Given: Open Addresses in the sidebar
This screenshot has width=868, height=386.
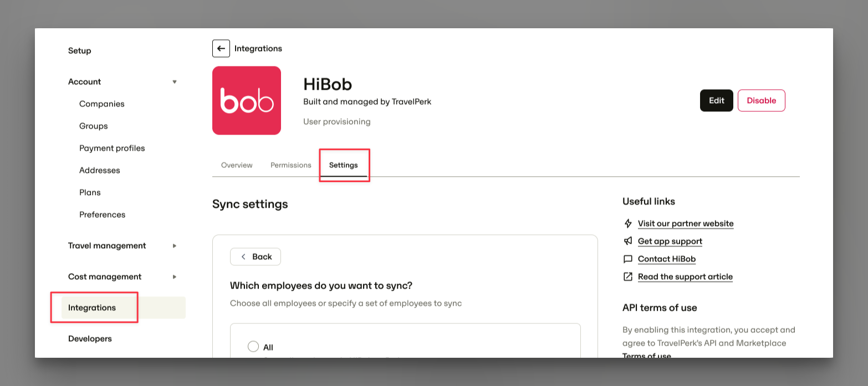Looking at the screenshot, I should [x=100, y=171].
